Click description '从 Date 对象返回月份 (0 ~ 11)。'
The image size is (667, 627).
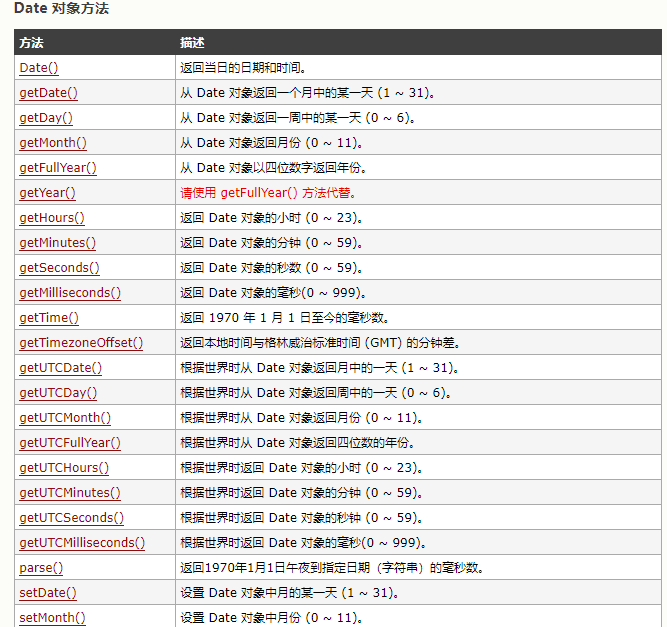271,143
